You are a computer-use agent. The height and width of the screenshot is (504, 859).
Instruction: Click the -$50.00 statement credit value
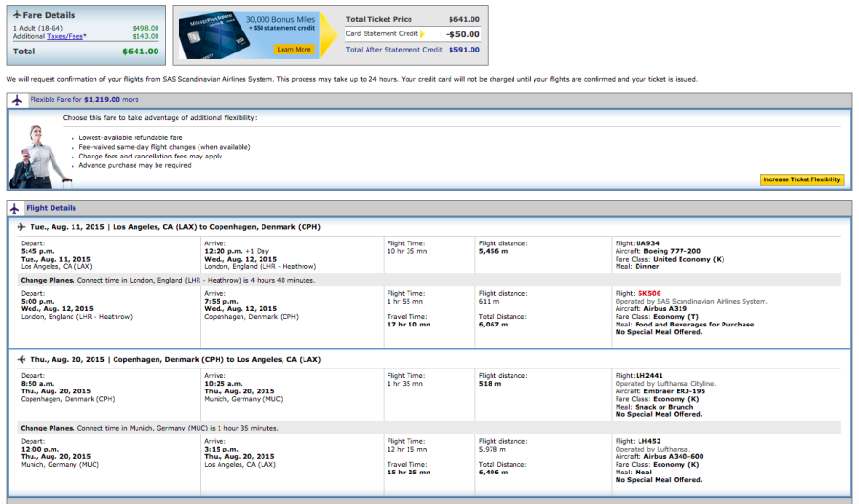click(462, 34)
